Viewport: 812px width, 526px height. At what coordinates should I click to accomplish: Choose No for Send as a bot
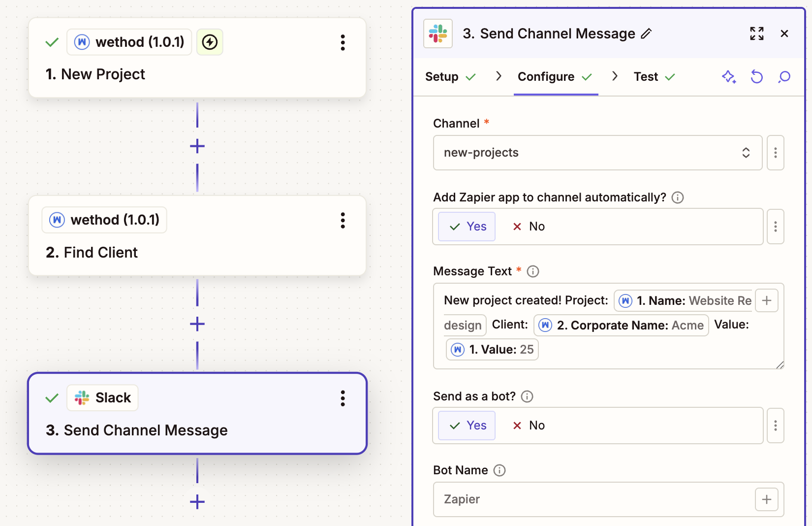[529, 426]
